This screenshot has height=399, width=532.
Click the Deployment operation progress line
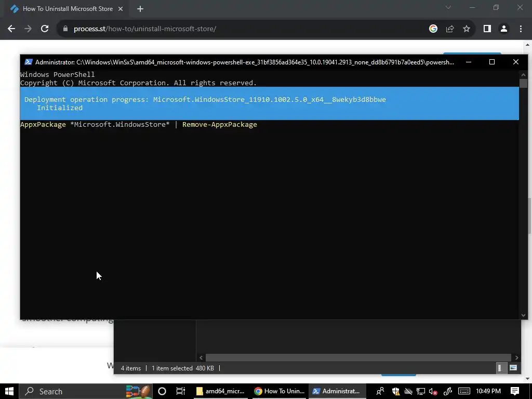pyautogui.click(x=205, y=99)
